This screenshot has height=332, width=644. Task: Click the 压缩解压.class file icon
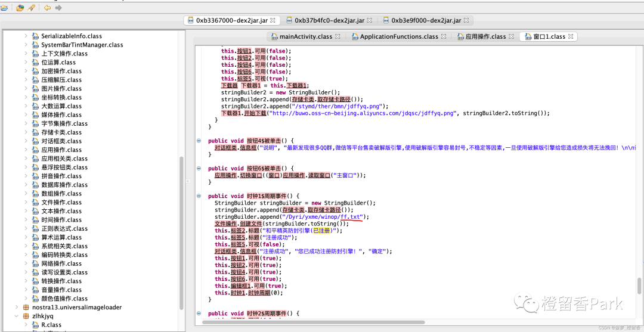36,80
